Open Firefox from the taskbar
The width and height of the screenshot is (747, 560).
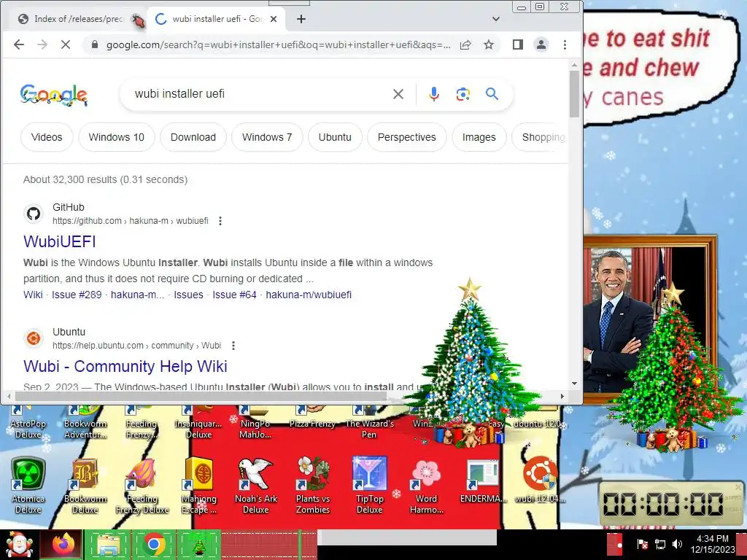[x=63, y=545]
